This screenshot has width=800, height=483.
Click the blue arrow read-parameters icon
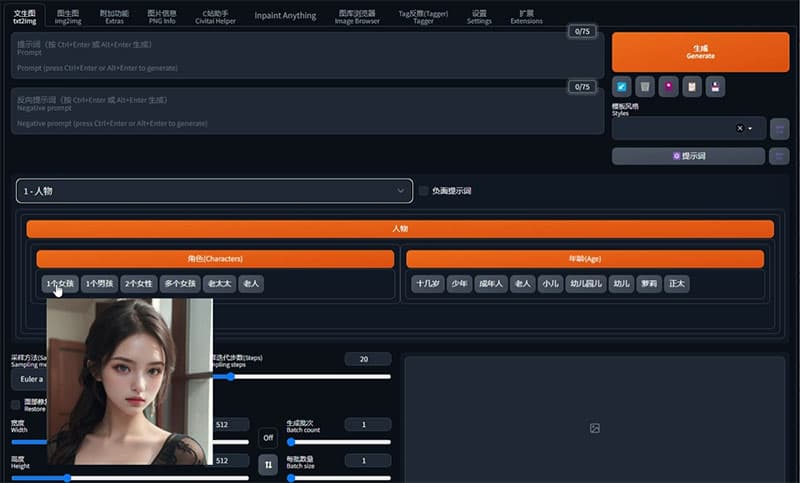pyautogui.click(x=622, y=87)
